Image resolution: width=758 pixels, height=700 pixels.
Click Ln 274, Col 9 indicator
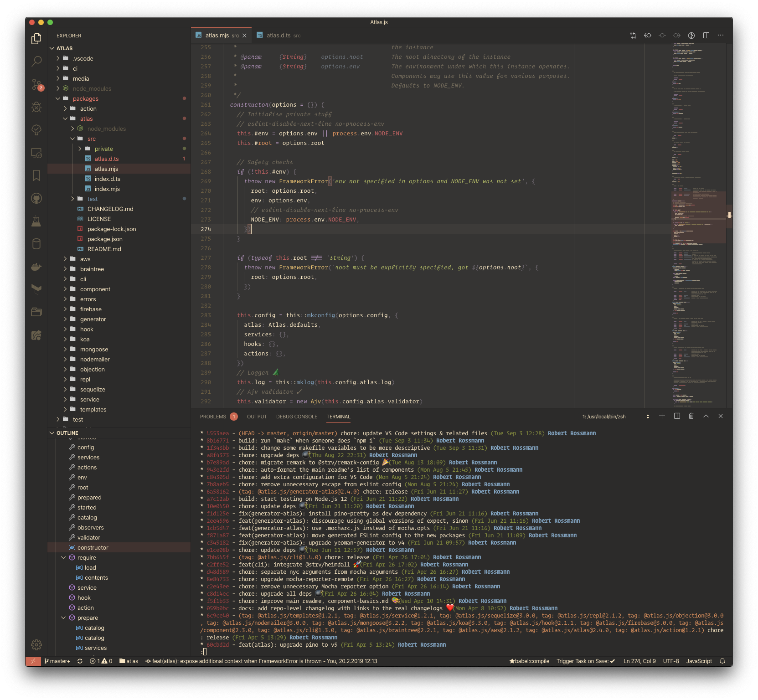(639, 661)
